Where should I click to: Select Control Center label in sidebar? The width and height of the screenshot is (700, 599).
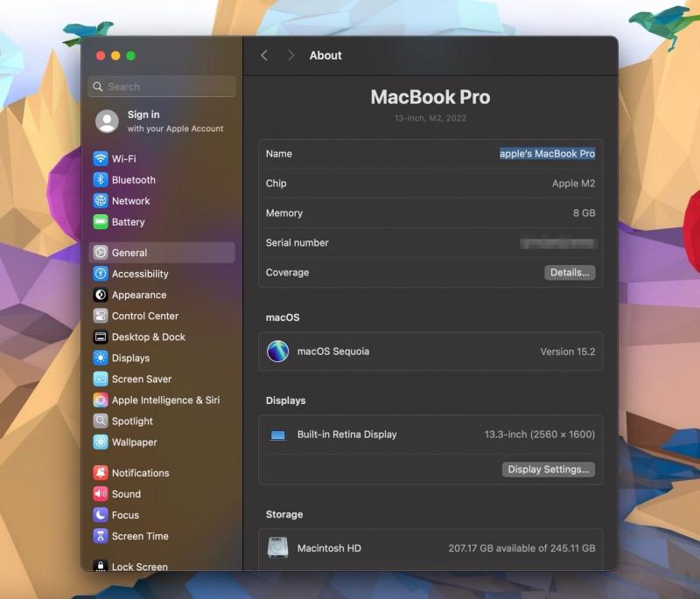145,316
